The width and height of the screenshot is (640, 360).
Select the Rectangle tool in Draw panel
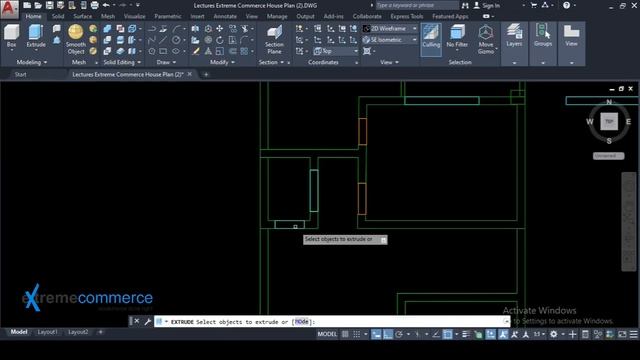163,51
